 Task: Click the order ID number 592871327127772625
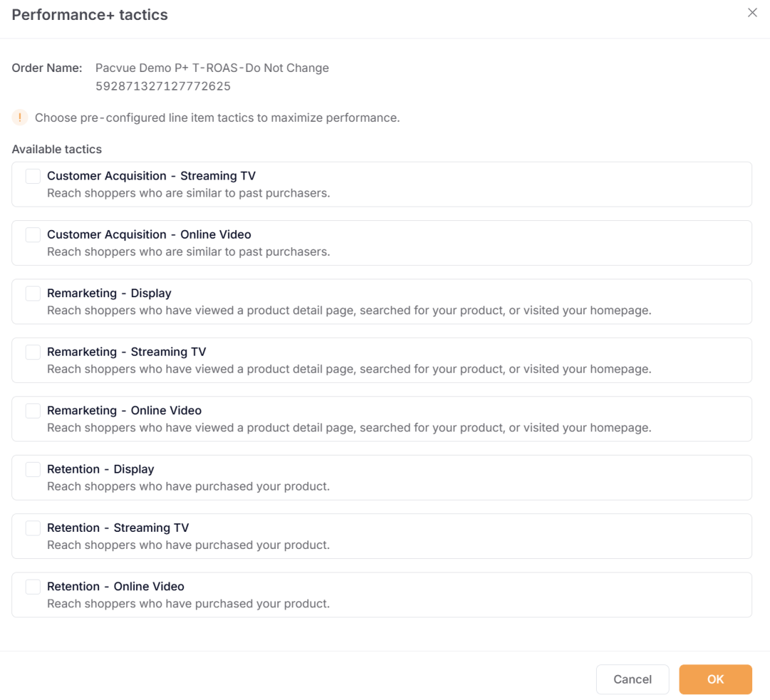pyautogui.click(x=163, y=86)
